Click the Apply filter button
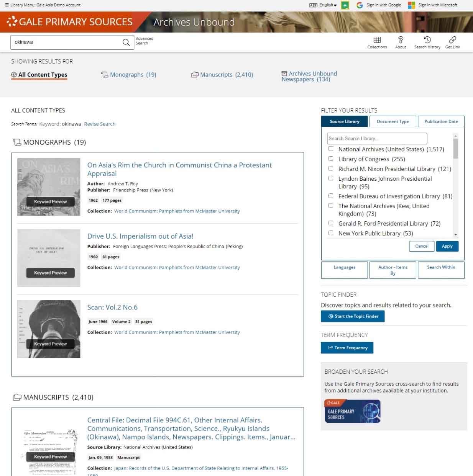The image size is (473, 476). pyautogui.click(x=447, y=246)
